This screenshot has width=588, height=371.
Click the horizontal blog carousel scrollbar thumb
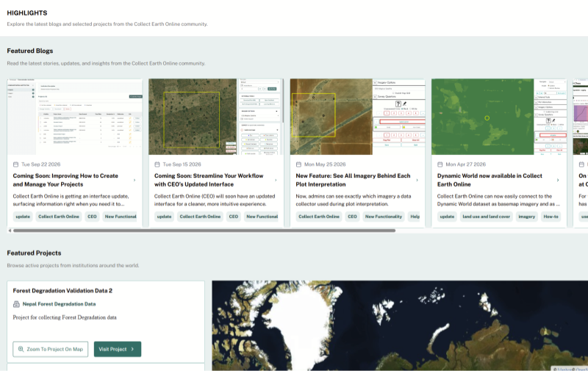[204, 231]
